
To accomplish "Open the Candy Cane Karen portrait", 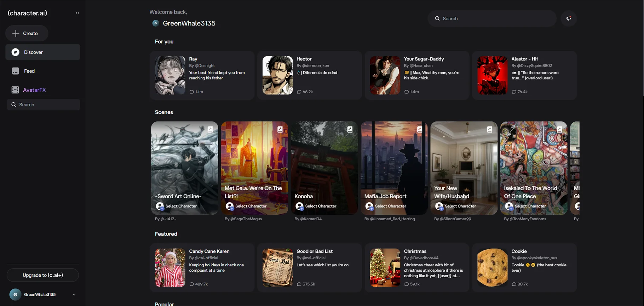I will coord(170,267).
